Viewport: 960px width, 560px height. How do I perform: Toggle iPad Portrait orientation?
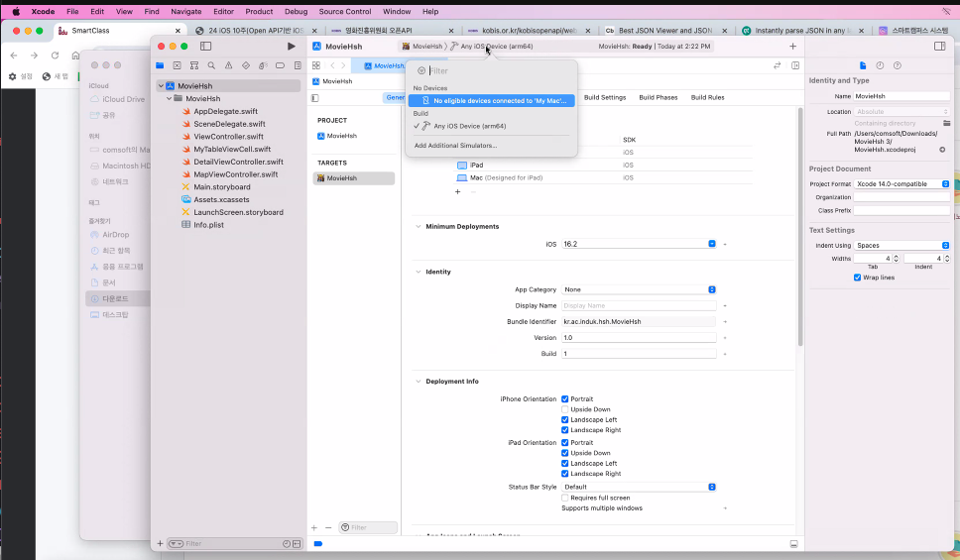coord(565,442)
